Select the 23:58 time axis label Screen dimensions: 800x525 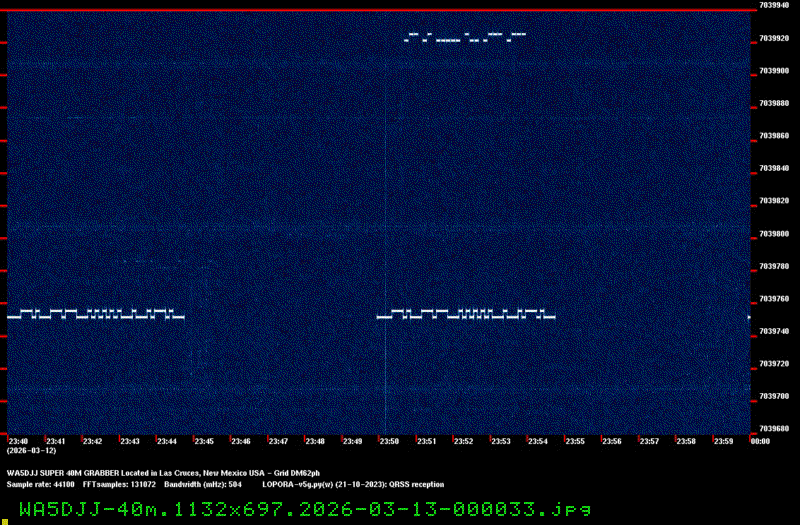(686, 441)
